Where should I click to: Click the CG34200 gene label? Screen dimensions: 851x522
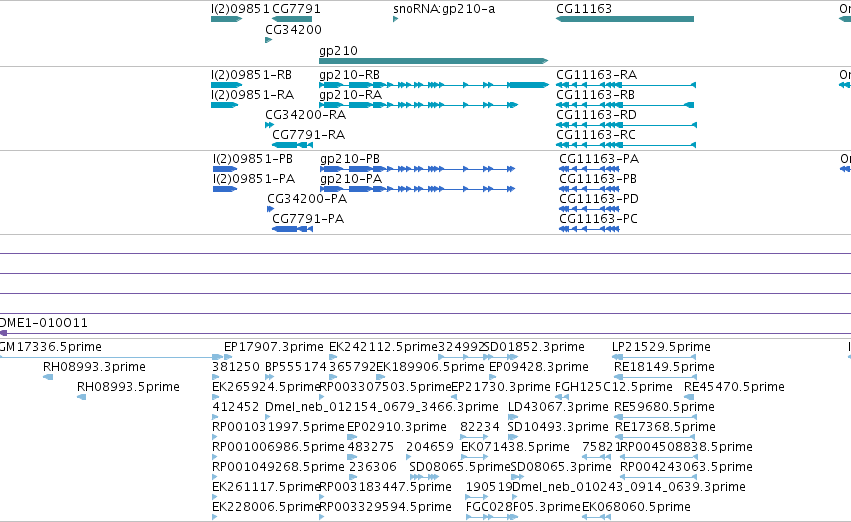293,29
